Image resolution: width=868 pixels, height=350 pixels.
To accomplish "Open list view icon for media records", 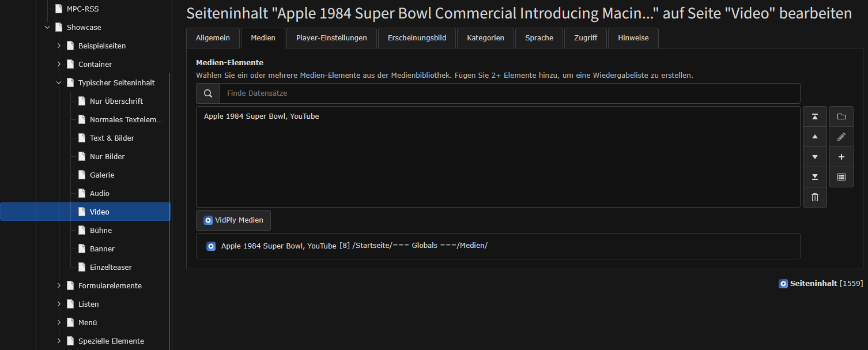I will pyautogui.click(x=841, y=177).
